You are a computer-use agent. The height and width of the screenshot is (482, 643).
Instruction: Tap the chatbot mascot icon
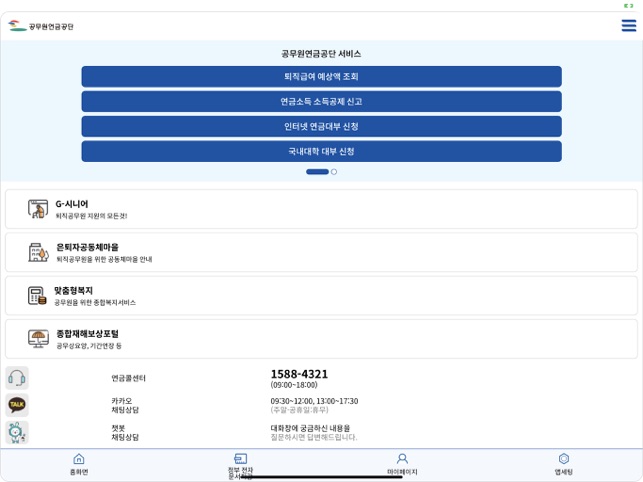click(x=17, y=432)
